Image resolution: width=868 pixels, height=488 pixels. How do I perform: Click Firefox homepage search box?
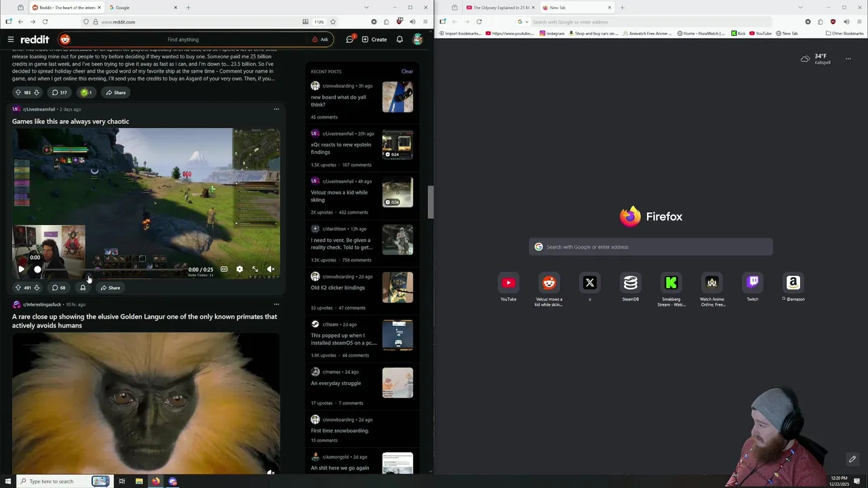click(650, 247)
